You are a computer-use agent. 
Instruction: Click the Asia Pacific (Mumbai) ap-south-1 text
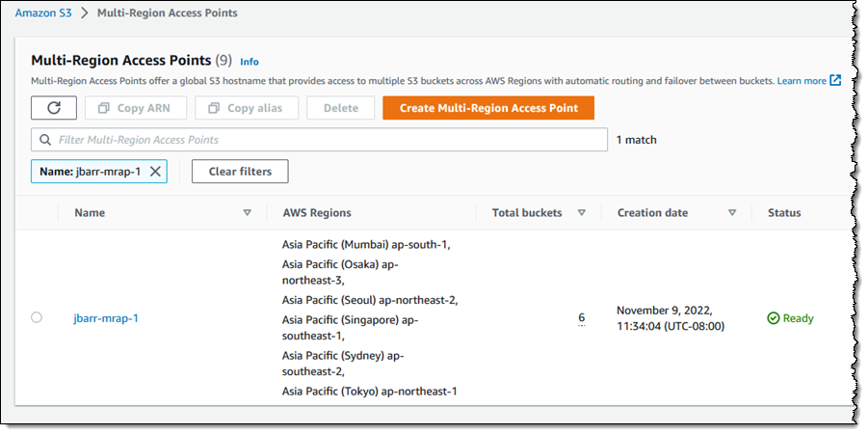pyautogui.click(x=366, y=244)
